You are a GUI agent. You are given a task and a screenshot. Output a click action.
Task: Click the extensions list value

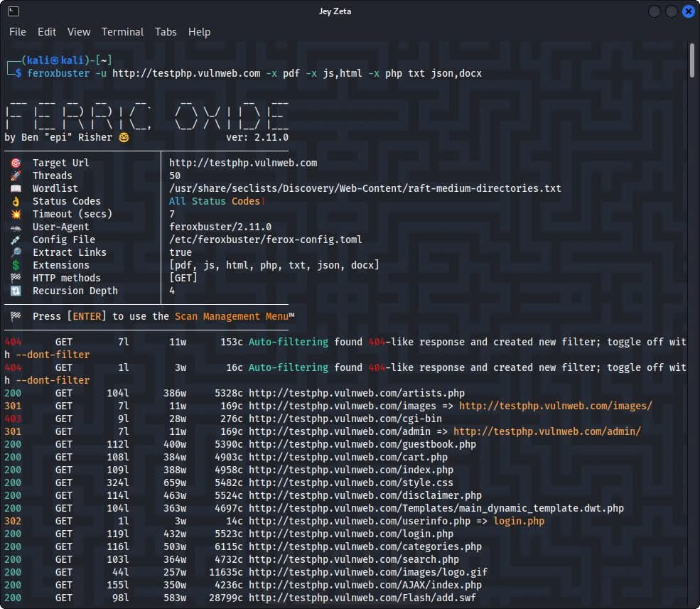(274, 265)
